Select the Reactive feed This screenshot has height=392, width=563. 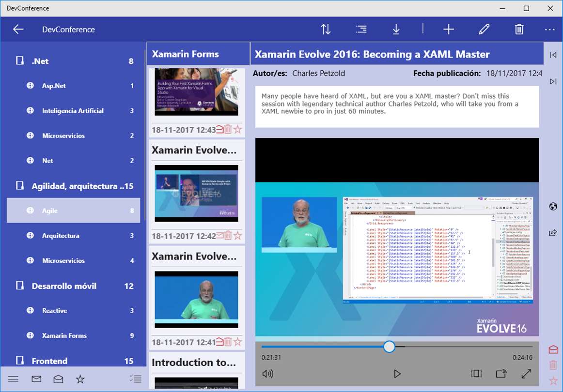coord(74,311)
